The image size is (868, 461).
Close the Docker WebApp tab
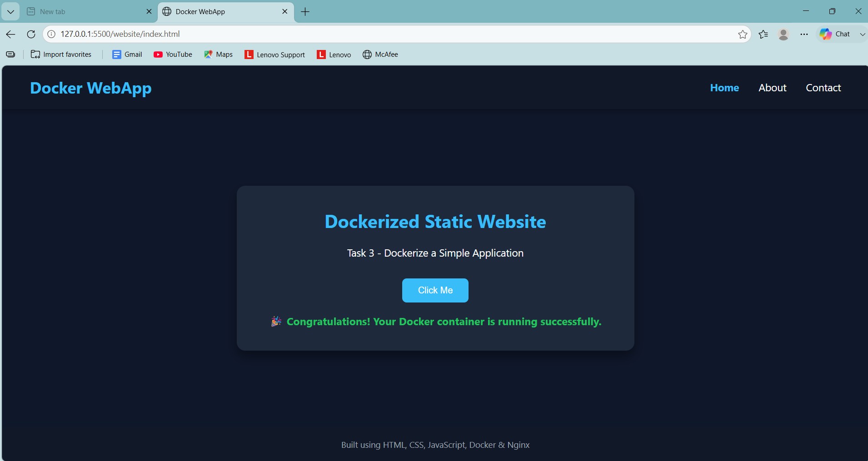point(285,12)
